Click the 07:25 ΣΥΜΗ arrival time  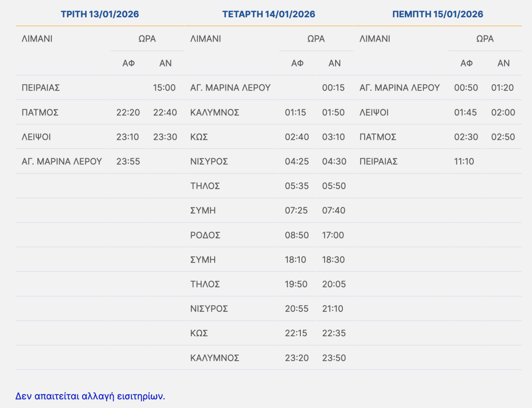(297, 210)
